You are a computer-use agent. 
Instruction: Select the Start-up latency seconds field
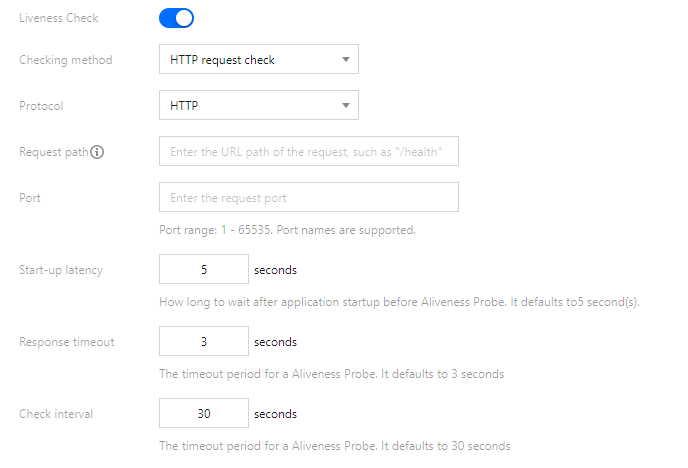click(x=204, y=270)
